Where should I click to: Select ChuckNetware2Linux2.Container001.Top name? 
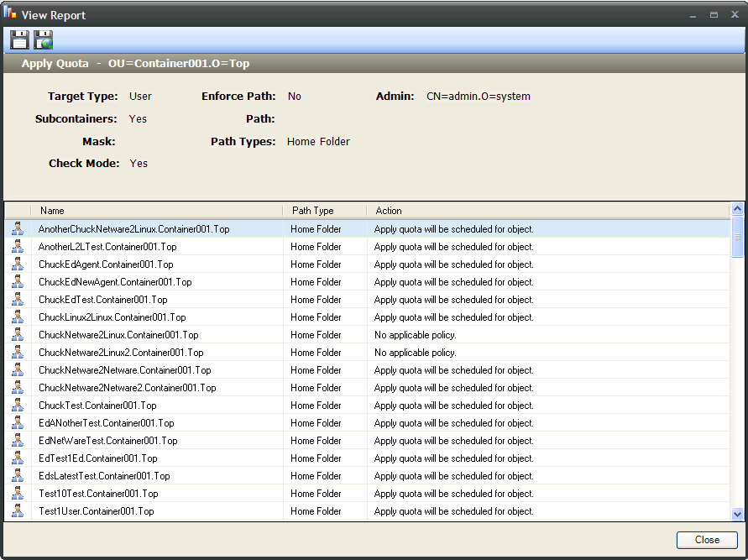tap(121, 353)
